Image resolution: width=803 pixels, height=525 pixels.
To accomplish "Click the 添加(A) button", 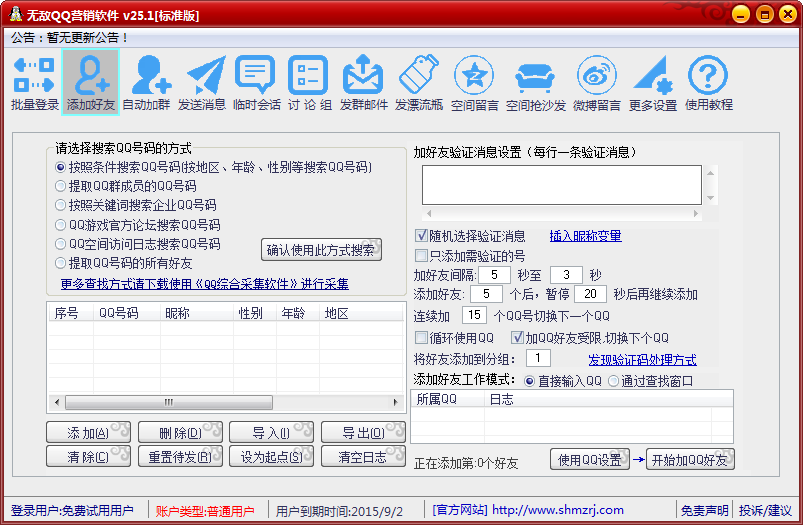I will 88,433.
